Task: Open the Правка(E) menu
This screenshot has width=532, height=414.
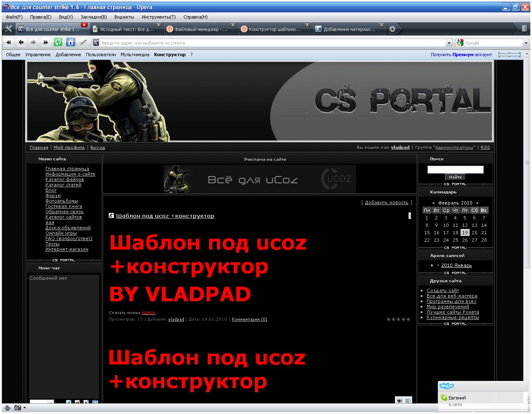Action: tap(41, 17)
